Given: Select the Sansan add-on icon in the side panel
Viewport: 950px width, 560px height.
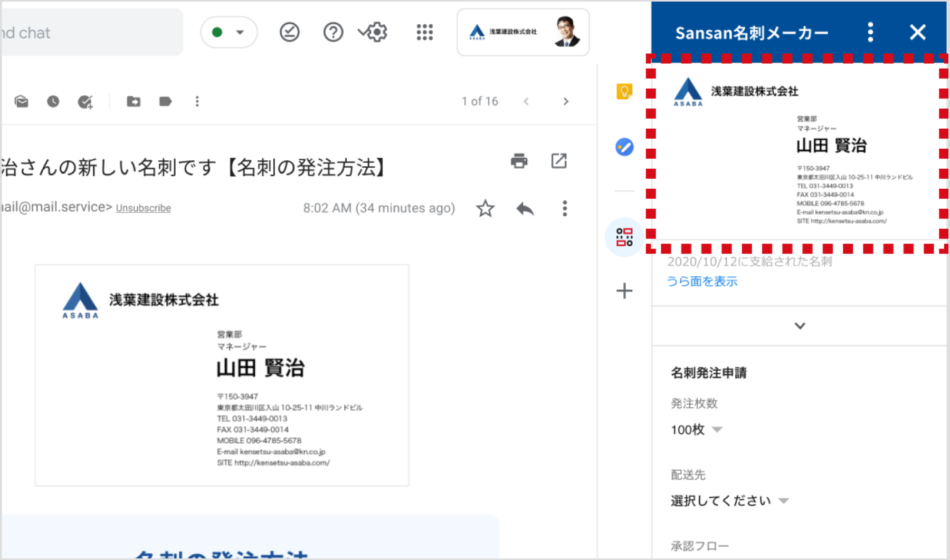Looking at the screenshot, I should pyautogui.click(x=624, y=237).
